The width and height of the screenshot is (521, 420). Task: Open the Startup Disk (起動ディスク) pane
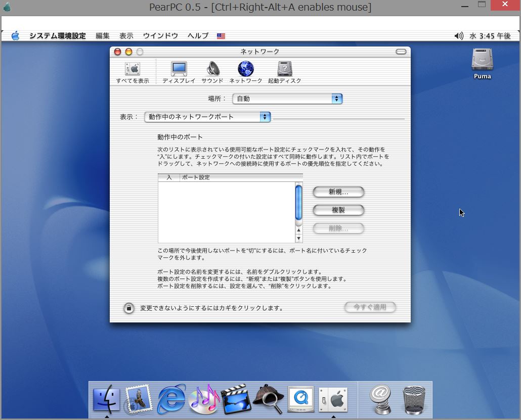point(284,72)
